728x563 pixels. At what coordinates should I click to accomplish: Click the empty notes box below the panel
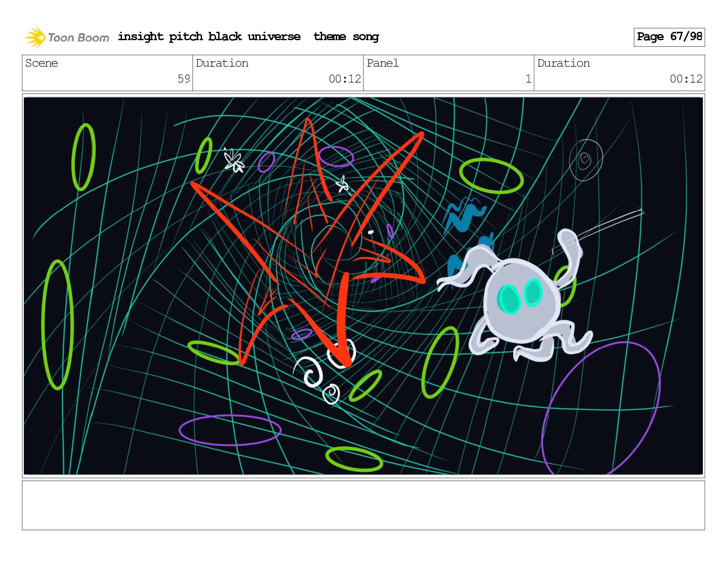click(x=363, y=505)
